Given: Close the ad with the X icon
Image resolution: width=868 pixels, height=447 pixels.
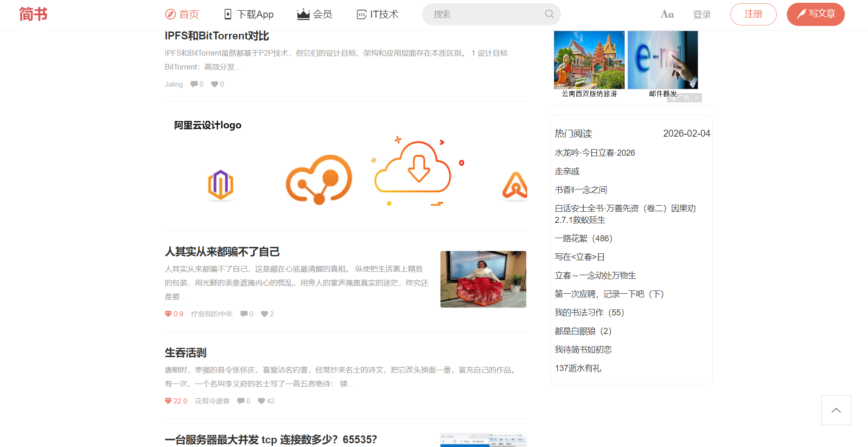Looking at the screenshot, I should (697, 98).
